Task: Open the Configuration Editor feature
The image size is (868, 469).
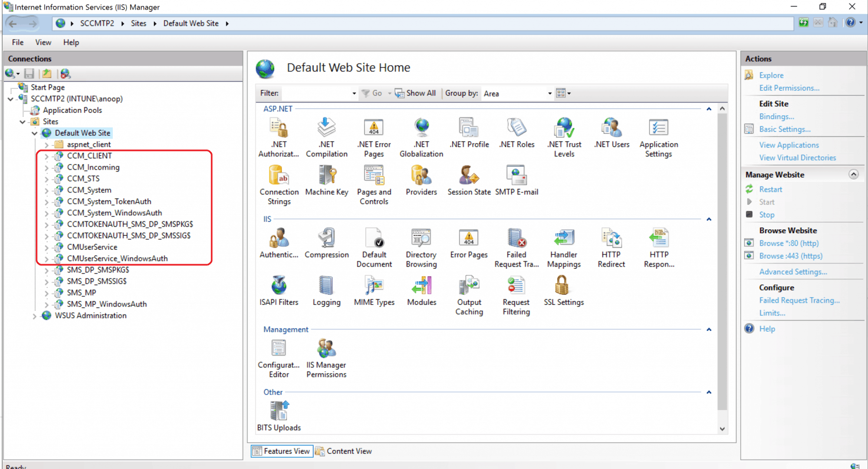Action: coord(279,358)
